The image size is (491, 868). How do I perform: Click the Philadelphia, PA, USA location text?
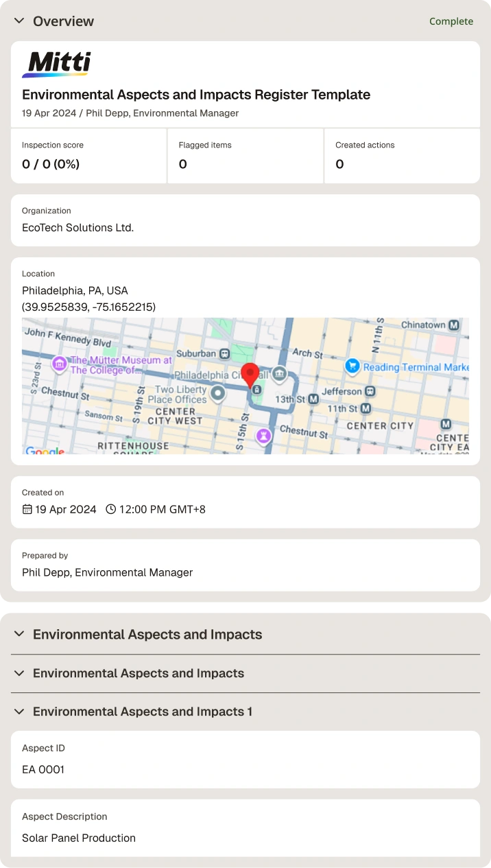pos(75,290)
